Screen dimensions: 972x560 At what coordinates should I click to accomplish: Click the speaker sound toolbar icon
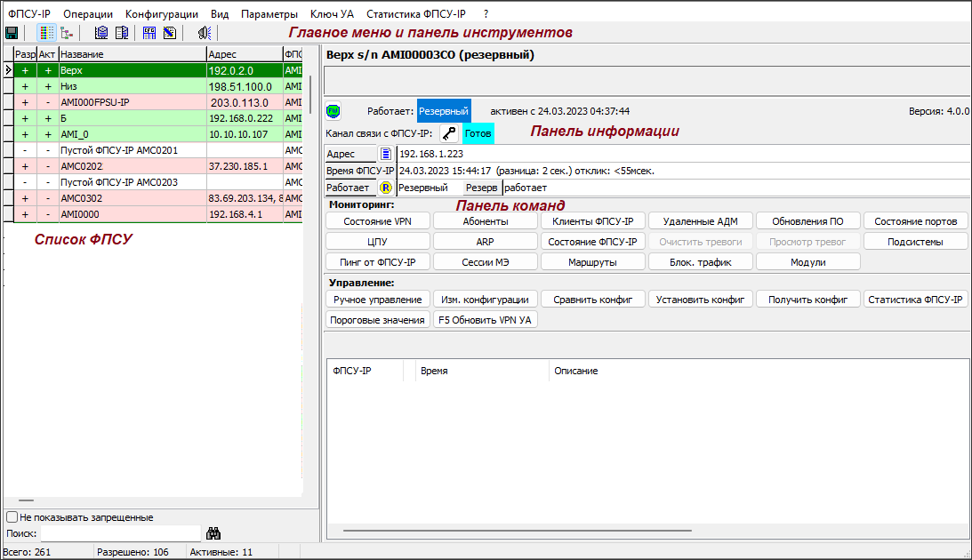point(205,33)
